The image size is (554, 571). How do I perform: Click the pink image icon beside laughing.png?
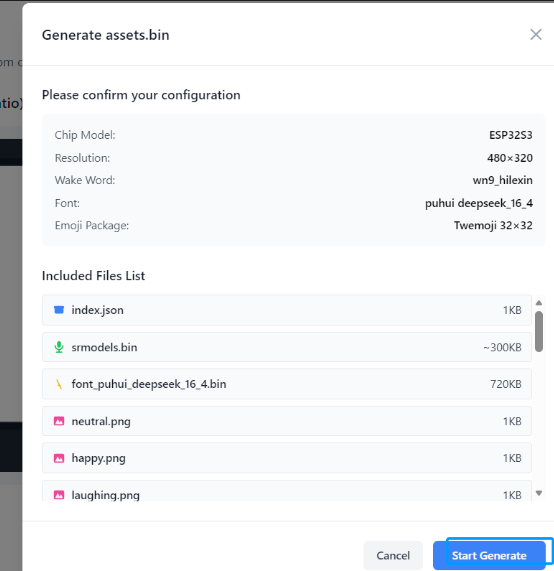tap(59, 495)
